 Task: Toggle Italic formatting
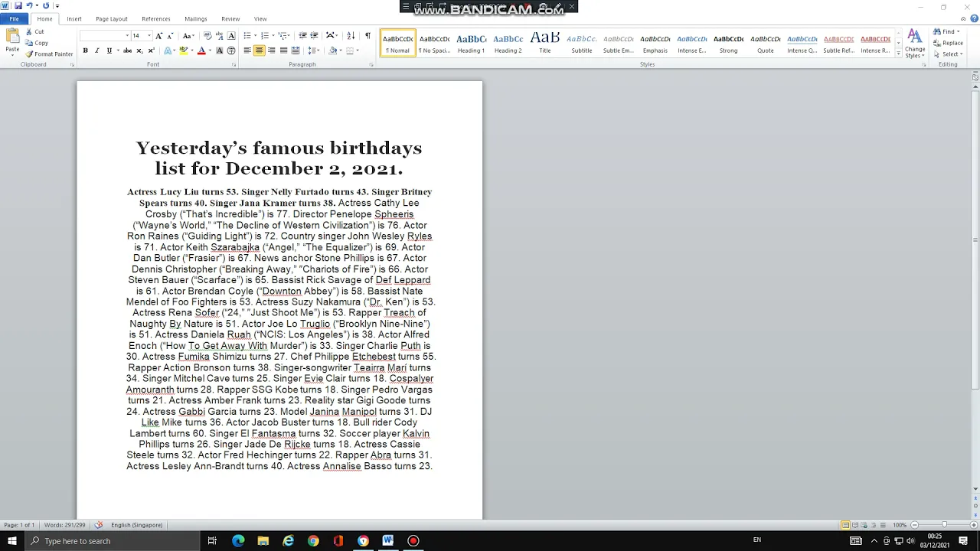click(96, 51)
